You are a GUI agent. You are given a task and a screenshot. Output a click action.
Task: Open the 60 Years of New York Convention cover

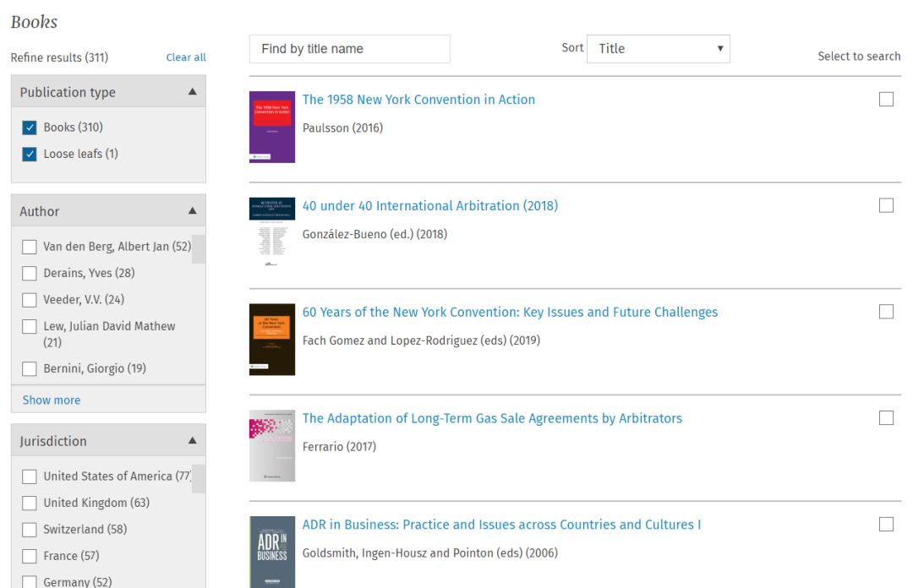pos(271,340)
